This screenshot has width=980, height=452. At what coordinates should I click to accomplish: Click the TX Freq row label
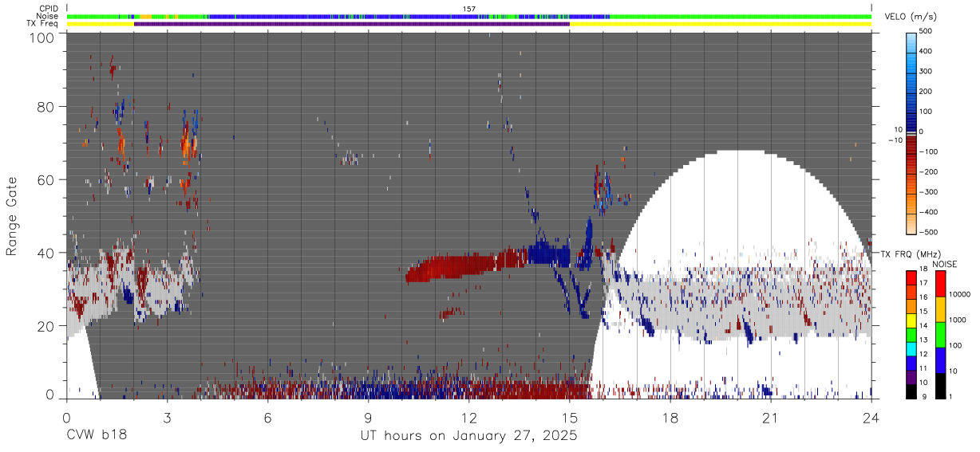(x=44, y=24)
